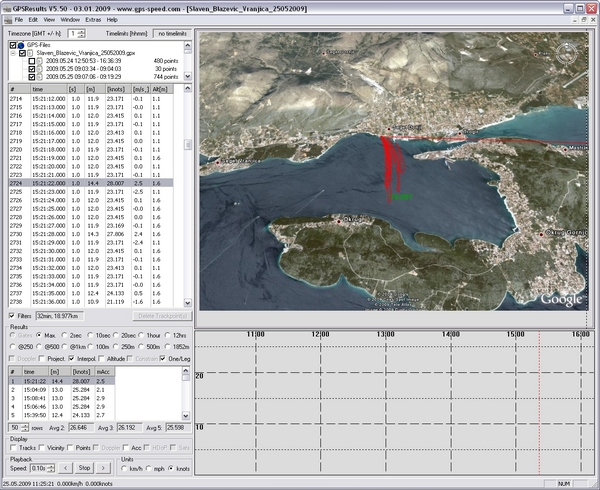Screen dimensions: 600x490
Task: Click the trackpoint table scroll-down arrow
Action: 188,303
